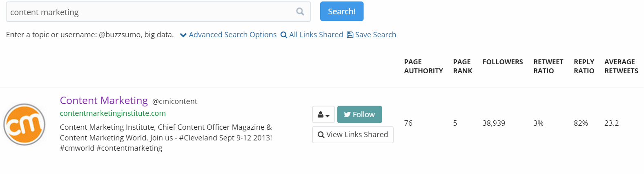Click magnifier icon next to All Links Shared

click(x=284, y=35)
